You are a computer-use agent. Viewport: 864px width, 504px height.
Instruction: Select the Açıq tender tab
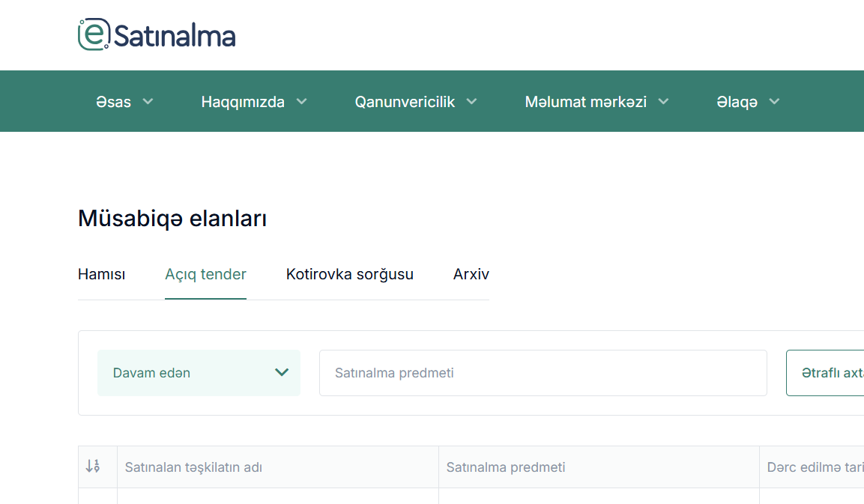click(205, 274)
